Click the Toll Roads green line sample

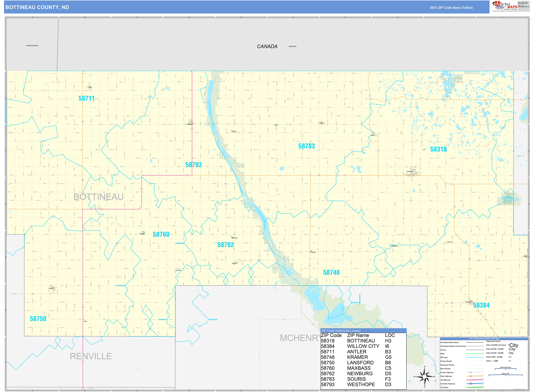[475, 387]
